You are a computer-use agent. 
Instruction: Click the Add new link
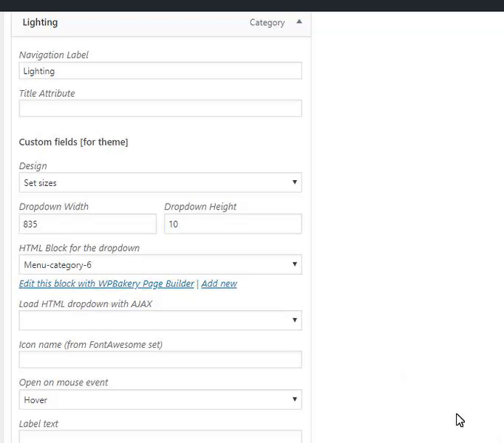[x=219, y=284]
